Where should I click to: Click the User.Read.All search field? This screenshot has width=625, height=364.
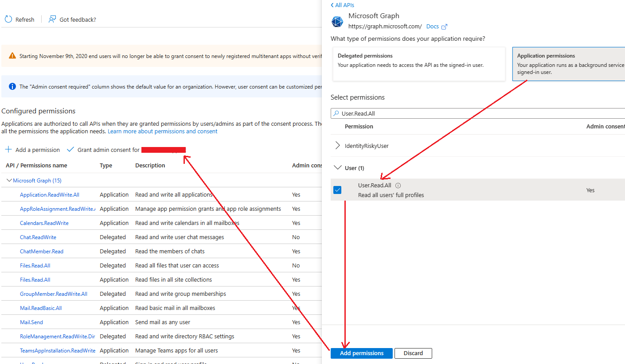[478, 113]
